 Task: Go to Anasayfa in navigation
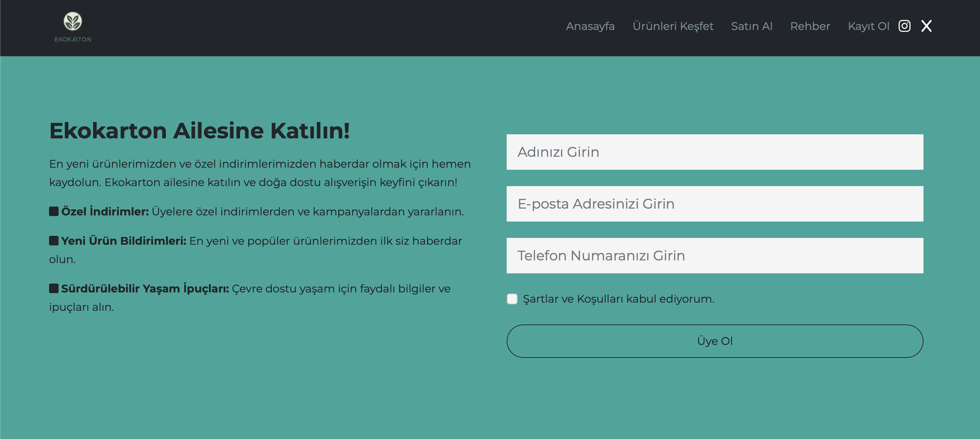pos(590,26)
